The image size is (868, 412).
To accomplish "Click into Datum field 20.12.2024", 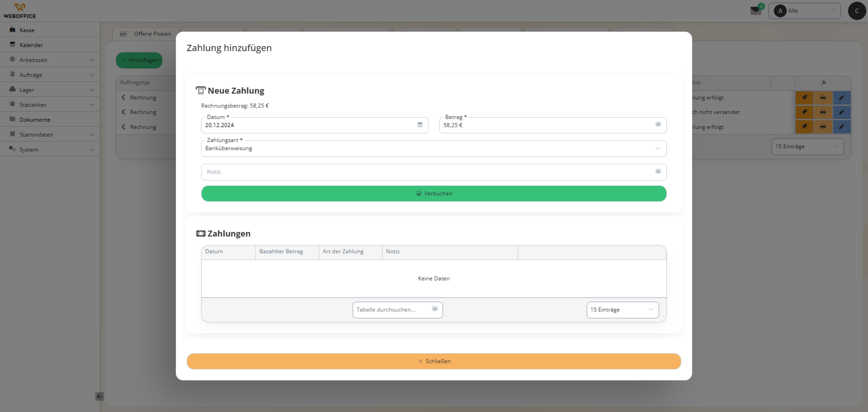I will [x=315, y=125].
